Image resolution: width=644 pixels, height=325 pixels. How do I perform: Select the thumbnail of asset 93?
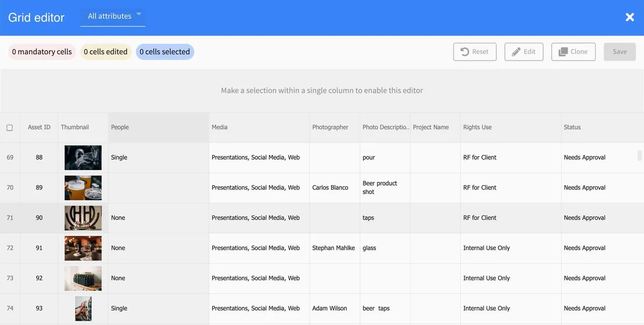83,308
